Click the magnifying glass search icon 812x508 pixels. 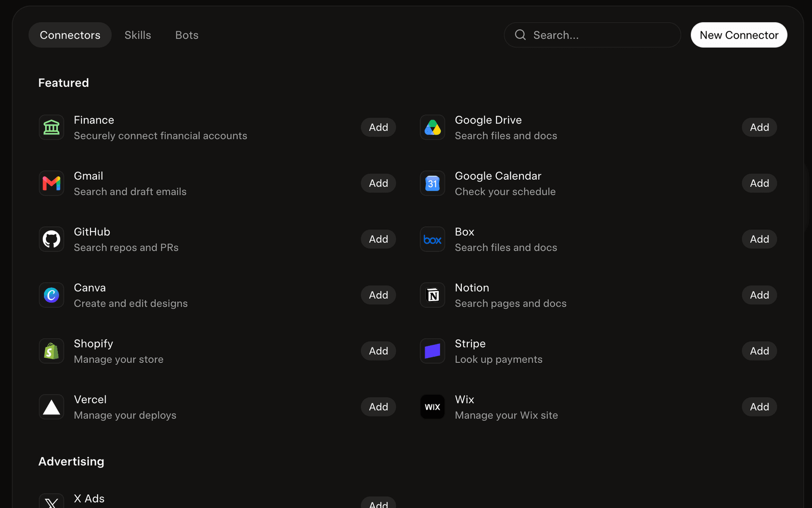(520, 35)
